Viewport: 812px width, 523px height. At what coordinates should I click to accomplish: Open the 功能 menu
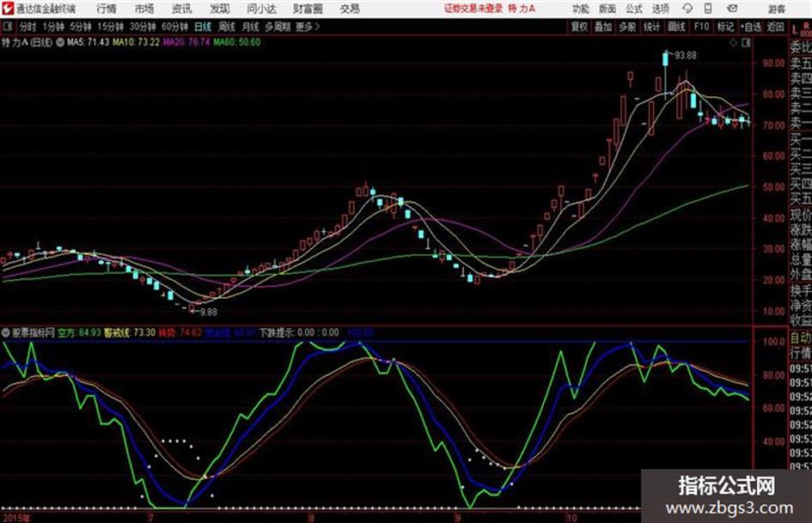(x=581, y=9)
